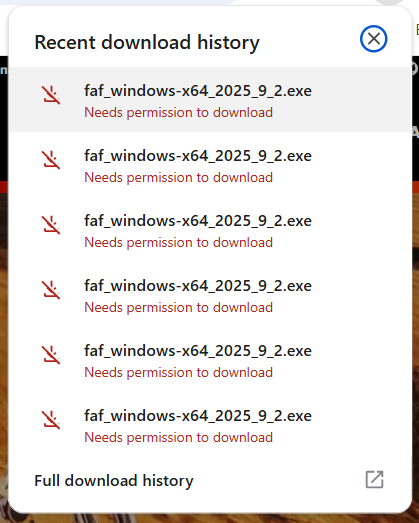This screenshot has height=523, width=419.
Task: Select the second faf_windows-x64_2025_9_2.exe filename
Action: point(198,156)
